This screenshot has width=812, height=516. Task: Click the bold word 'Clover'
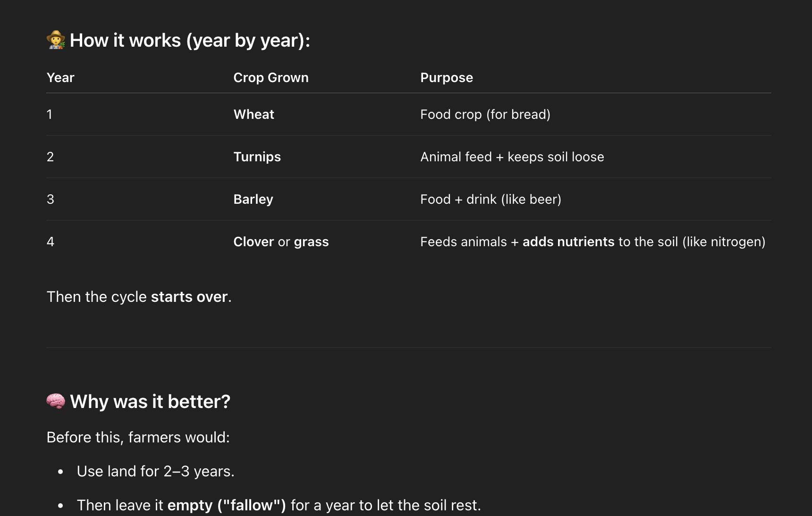[254, 241]
